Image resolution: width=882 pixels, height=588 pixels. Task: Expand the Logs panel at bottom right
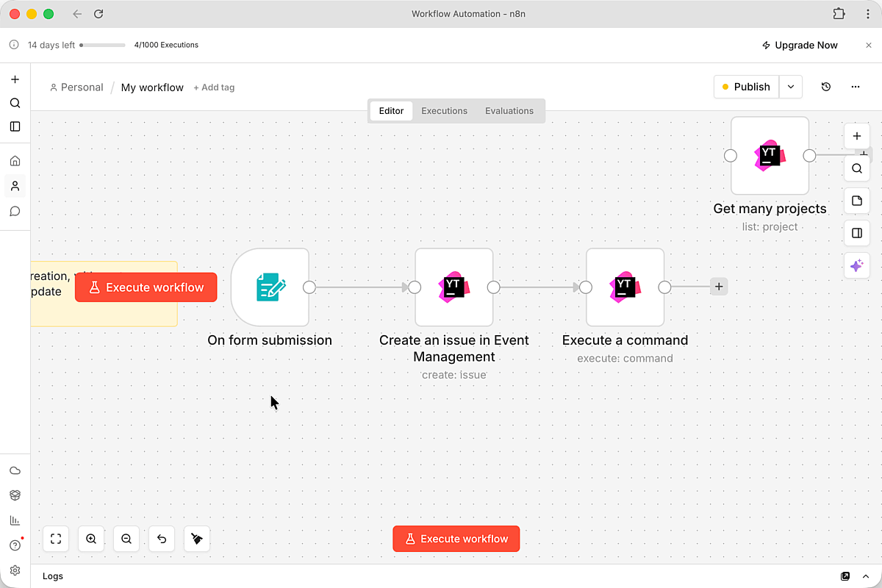pyautogui.click(x=866, y=576)
